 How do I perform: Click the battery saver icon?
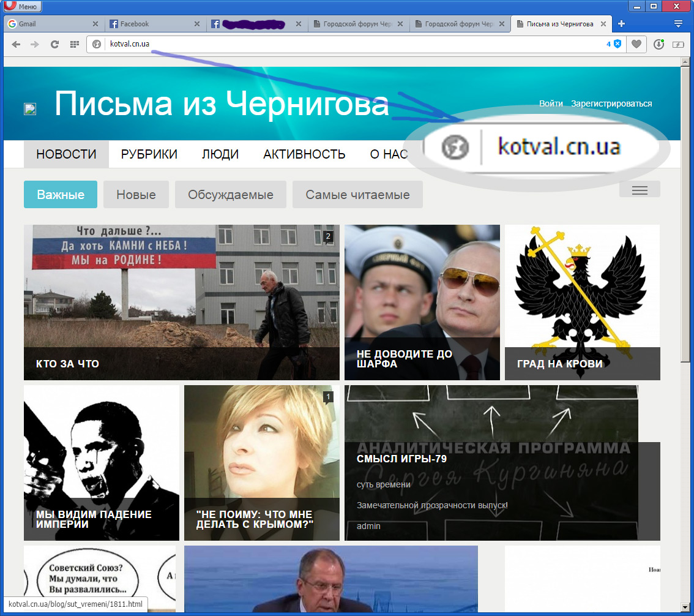677,44
